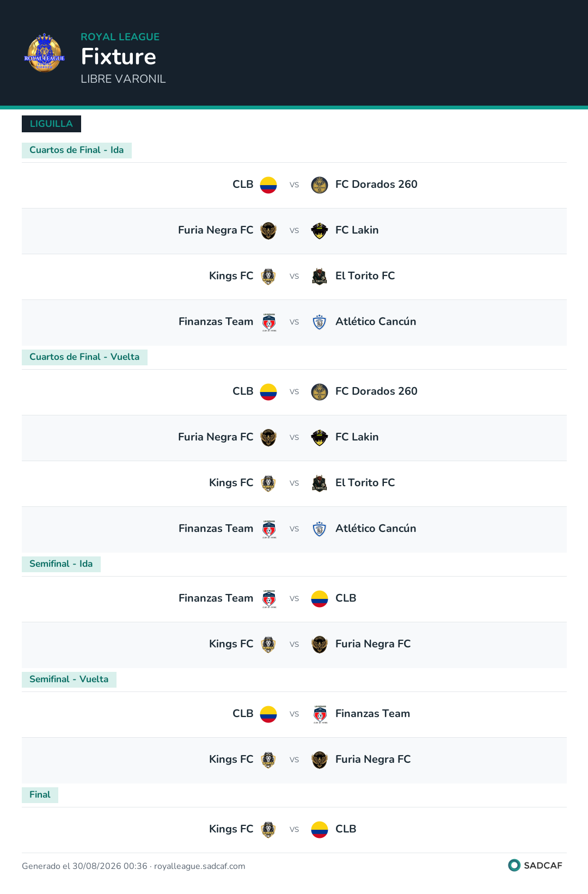
Task: Click the SADCAF logo in footer
Action: (535, 865)
